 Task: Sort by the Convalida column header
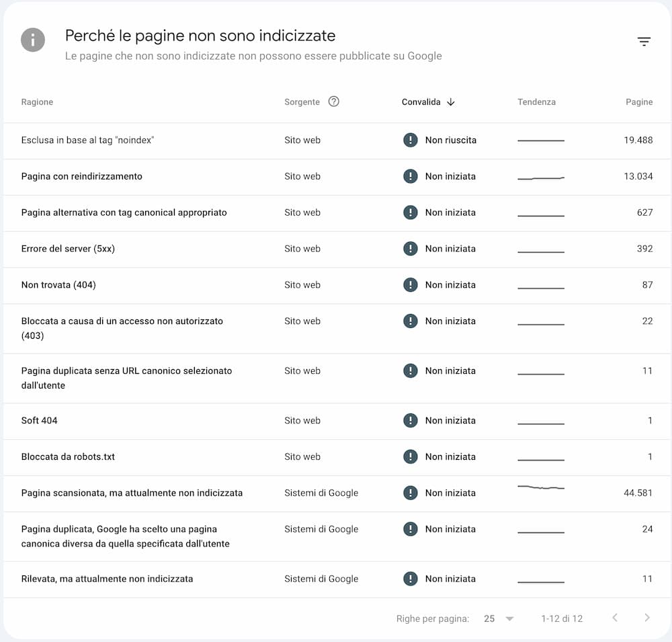(421, 102)
